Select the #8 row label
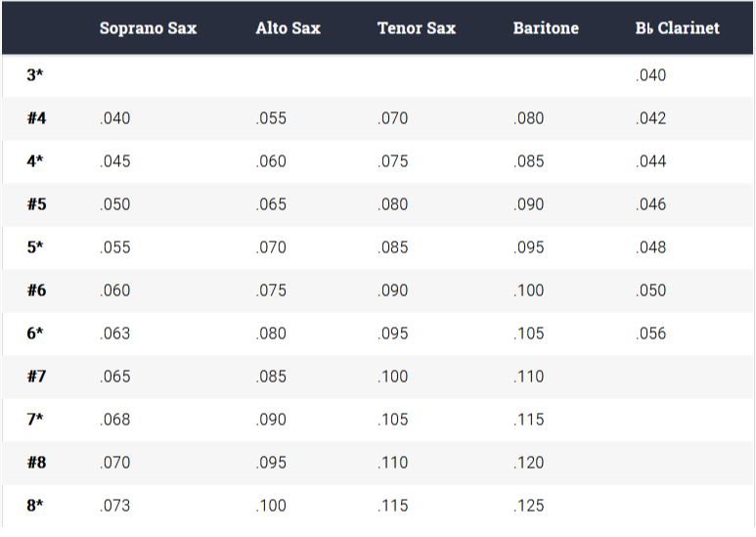The width and height of the screenshot is (756, 537). coord(36,463)
